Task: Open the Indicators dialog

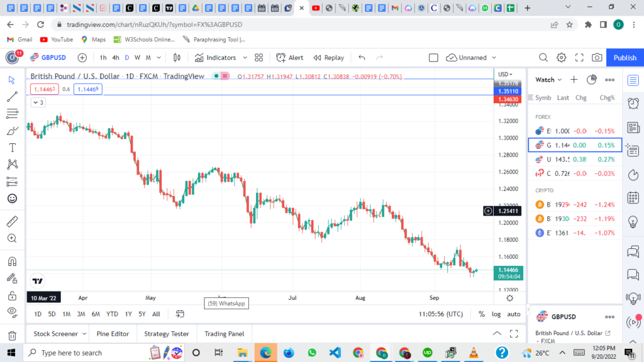Action: [215, 57]
